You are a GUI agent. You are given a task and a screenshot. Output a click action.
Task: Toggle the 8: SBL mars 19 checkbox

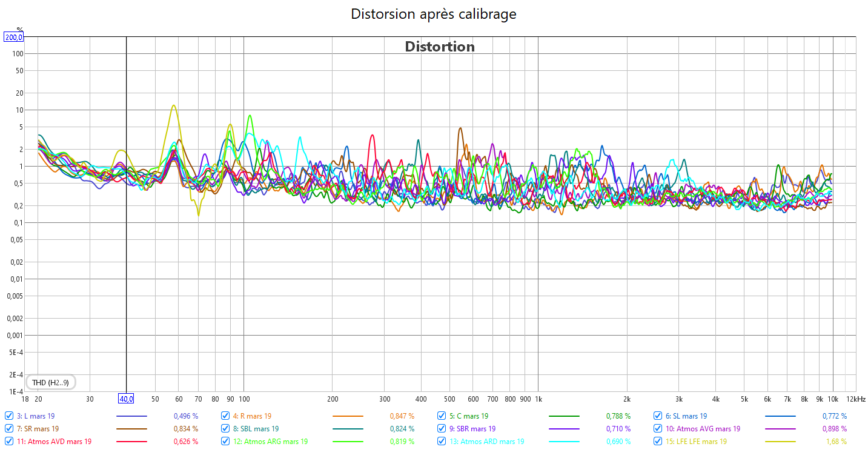pos(225,429)
